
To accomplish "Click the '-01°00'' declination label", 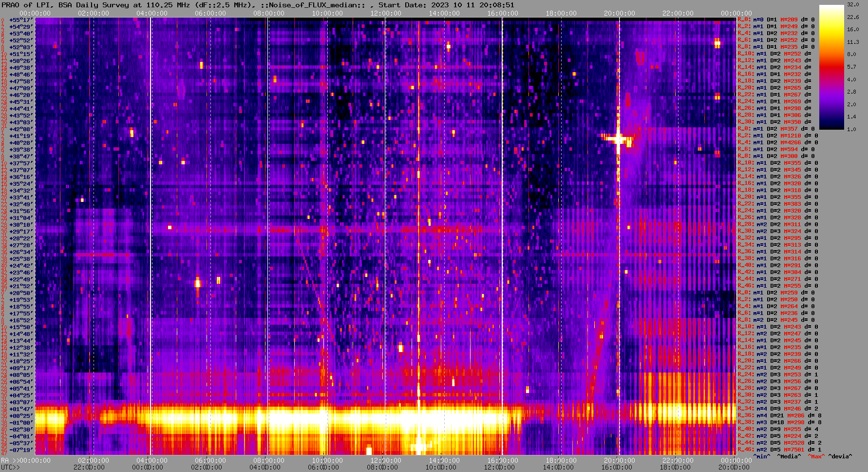I will point(20,423).
